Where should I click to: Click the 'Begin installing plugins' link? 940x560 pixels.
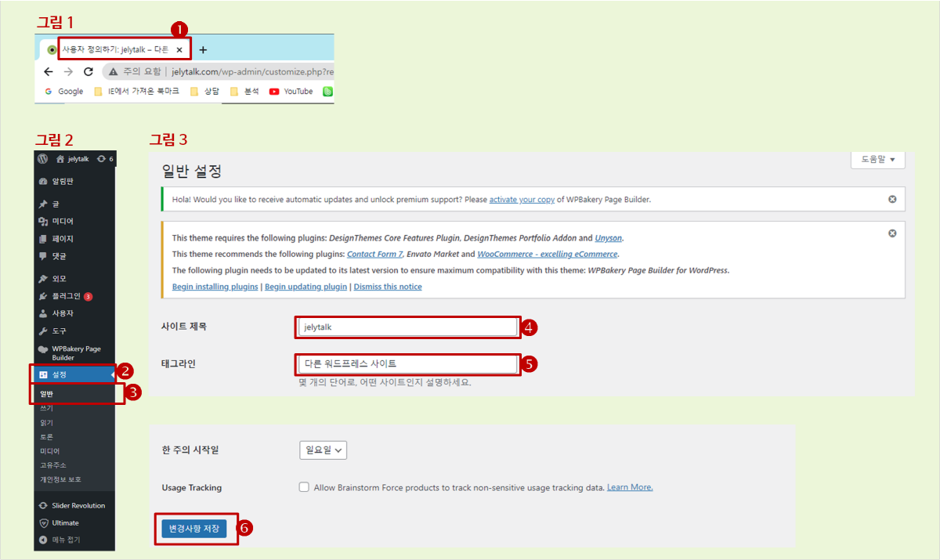pyautogui.click(x=215, y=287)
